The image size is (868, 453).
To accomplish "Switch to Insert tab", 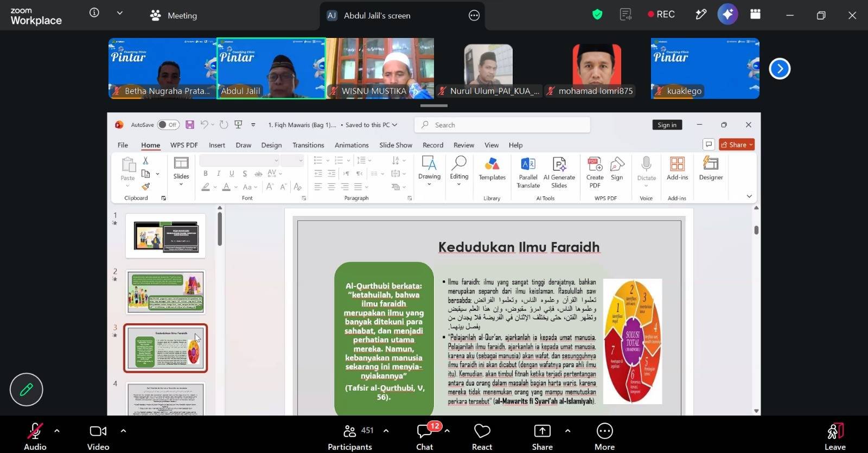I will pos(217,145).
